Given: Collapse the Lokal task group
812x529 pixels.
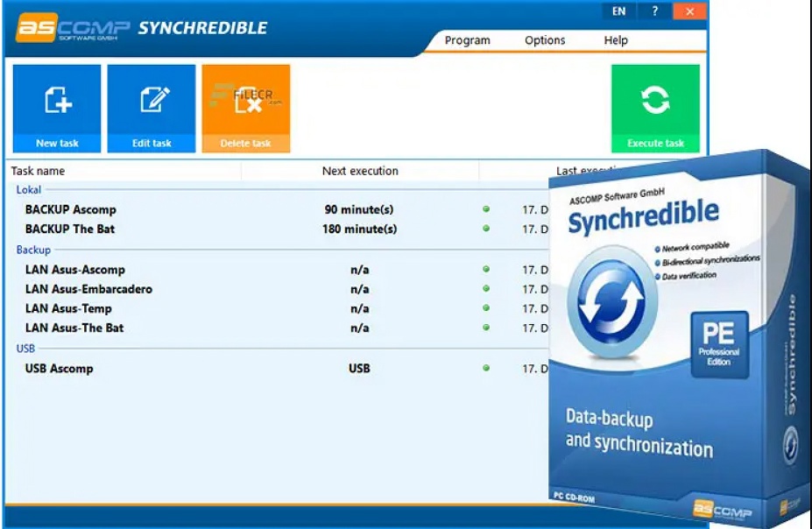Looking at the screenshot, I should coord(29,190).
